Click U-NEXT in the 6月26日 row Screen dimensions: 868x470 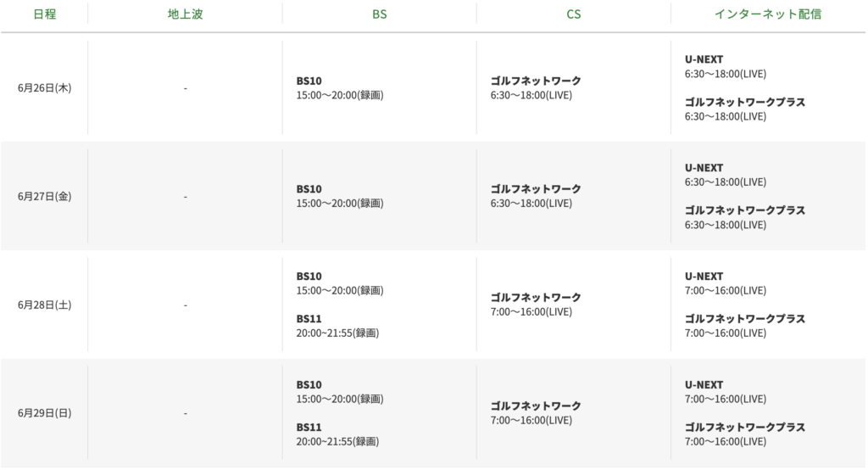[x=704, y=60]
